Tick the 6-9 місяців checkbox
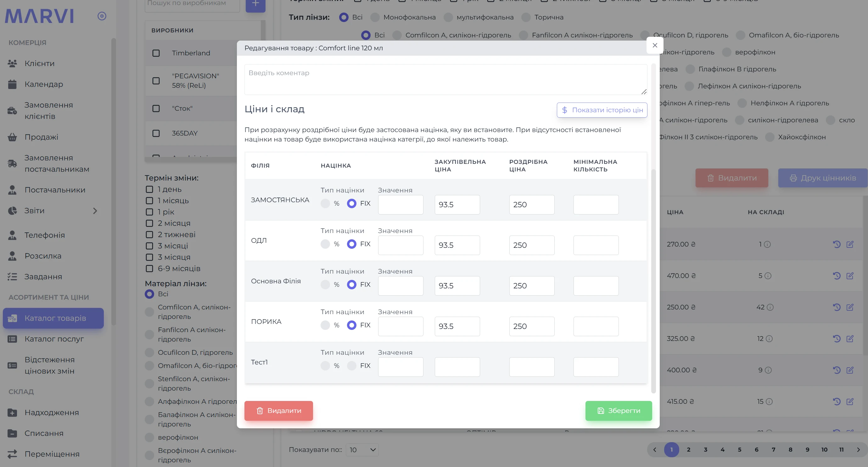 click(149, 268)
